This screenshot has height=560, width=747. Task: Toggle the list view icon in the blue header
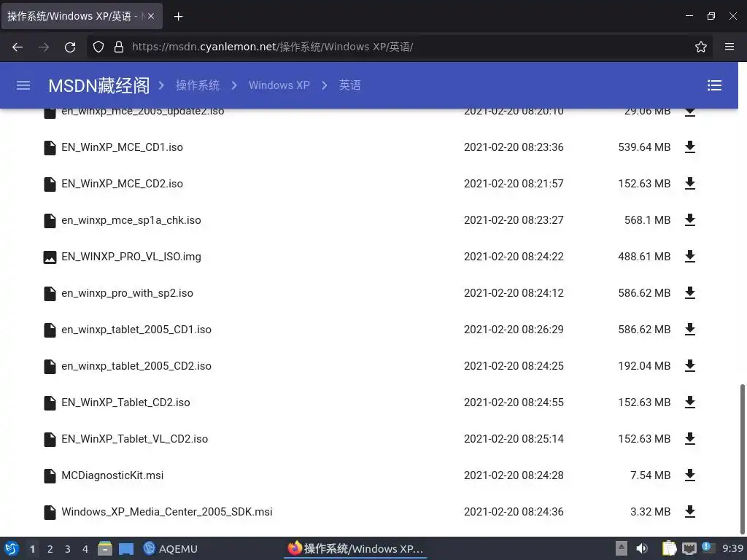click(714, 85)
